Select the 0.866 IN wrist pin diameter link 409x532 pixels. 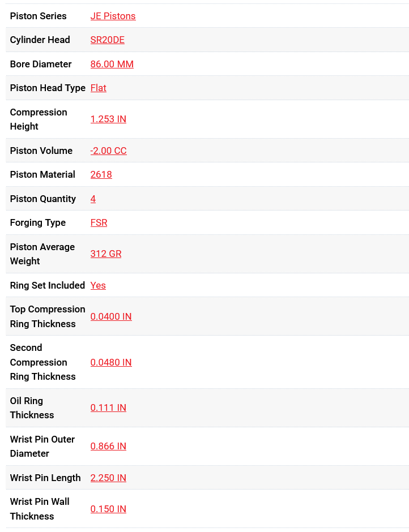click(108, 446)
